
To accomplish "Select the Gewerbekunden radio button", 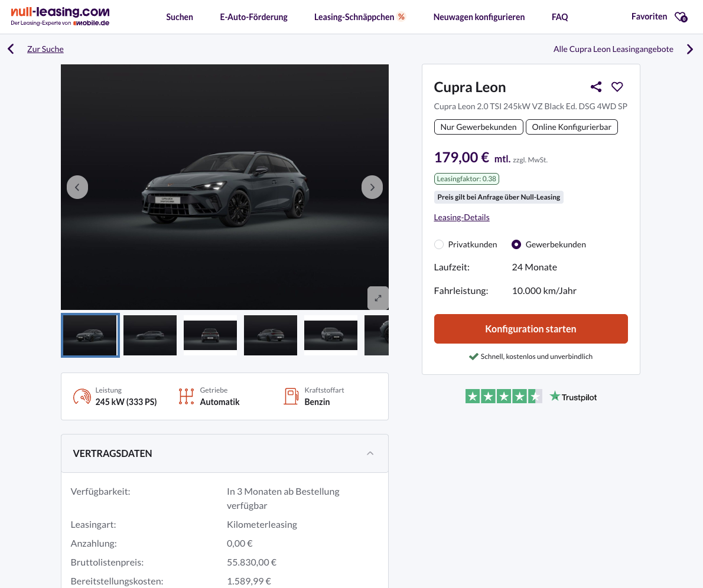I will click(516, 244).
